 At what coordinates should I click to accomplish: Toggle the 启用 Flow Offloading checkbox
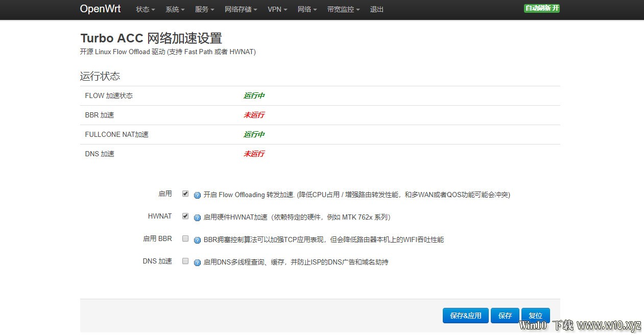(185, 194)
